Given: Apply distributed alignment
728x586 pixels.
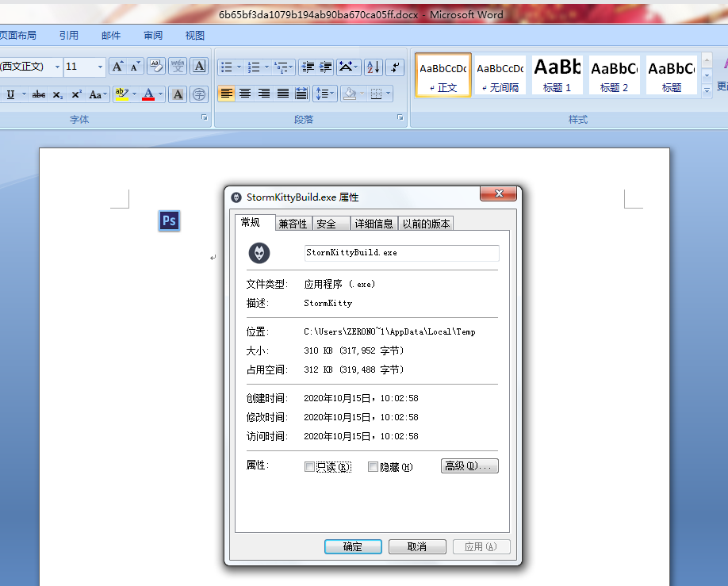Looking at the screenshot, I should [301, 94].
